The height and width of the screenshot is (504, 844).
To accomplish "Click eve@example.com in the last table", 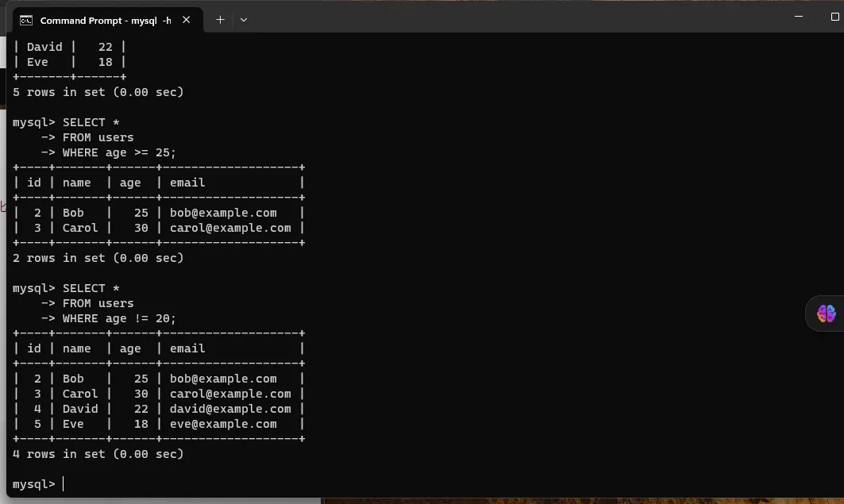I will click(223, 424).
